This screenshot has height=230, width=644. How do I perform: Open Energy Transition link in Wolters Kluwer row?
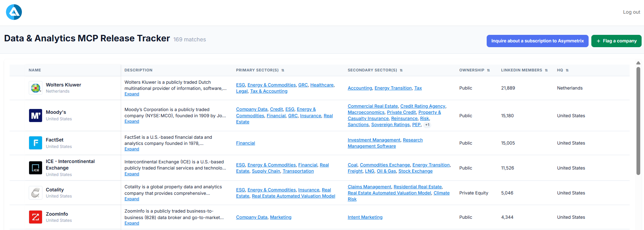tap(393, 88)
